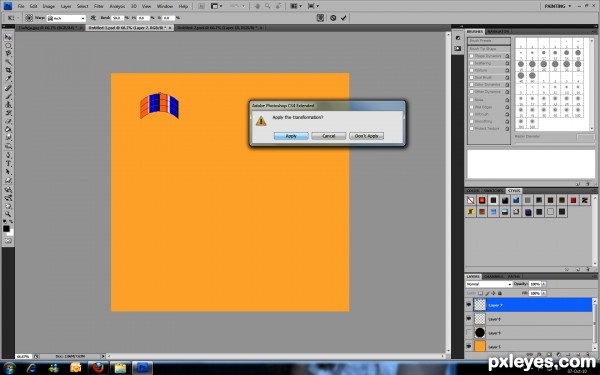The height and width of the screenshot is (375, 600).
Task: Click the foreground color swatch
Action: 6,229
